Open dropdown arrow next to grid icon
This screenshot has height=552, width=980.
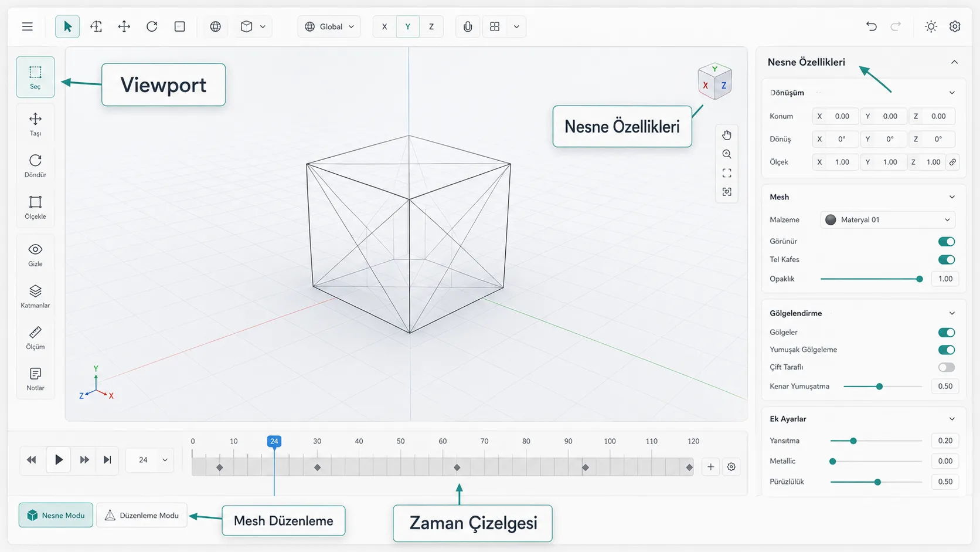click(516, 26)
